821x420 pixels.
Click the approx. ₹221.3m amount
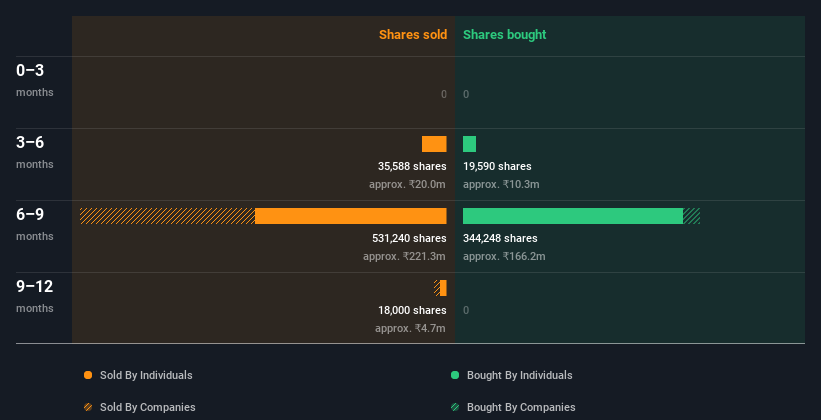click(x=404, y=257)
